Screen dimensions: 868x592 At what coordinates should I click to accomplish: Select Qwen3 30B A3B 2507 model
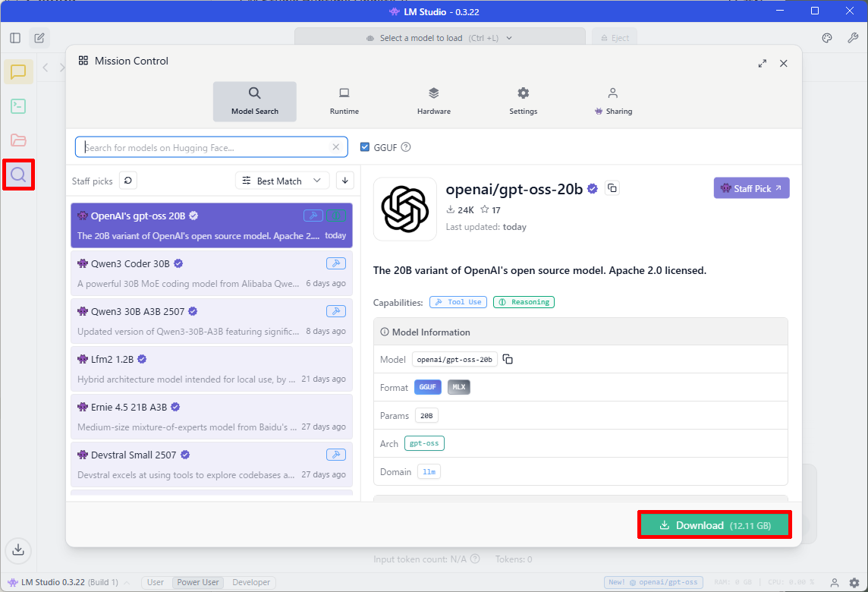(212, 320)
